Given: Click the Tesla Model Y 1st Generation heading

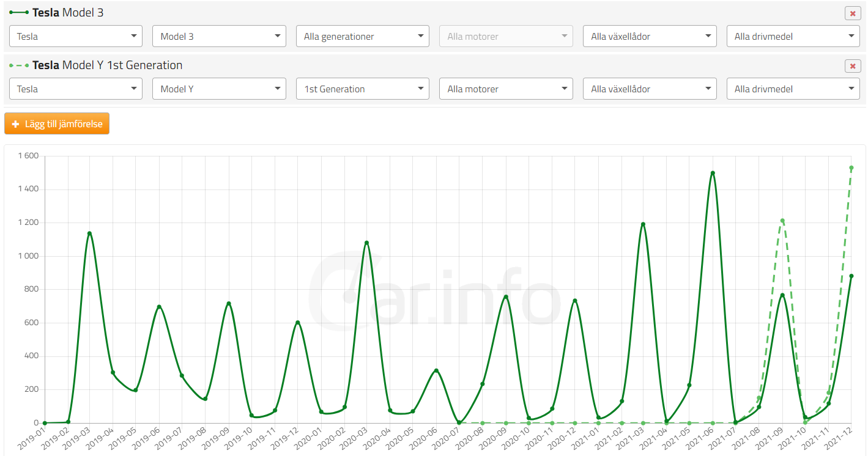Looking at the screenshot, I should click(x=107, y=65).
